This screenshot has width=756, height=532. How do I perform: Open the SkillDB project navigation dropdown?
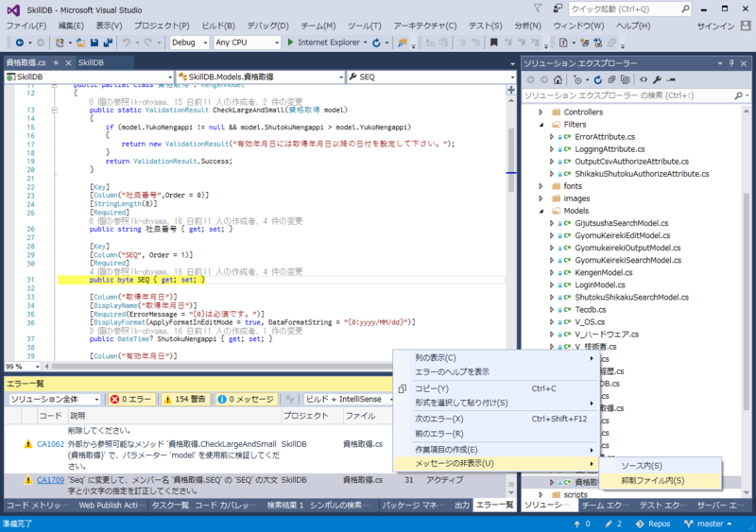(x=89, y=77)
